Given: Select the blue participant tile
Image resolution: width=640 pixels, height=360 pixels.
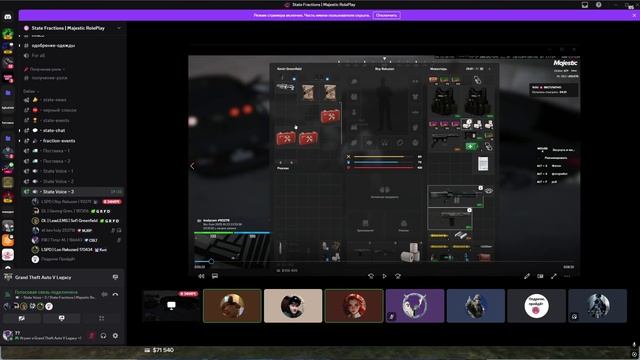Looking at the screenshot, I should [x=476, y=306].
